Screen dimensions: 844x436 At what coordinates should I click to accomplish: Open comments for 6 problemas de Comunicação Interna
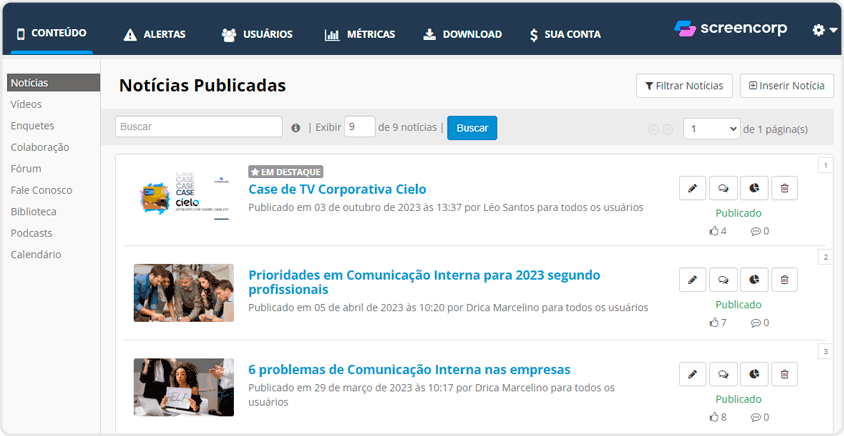[x=723, y=374]
